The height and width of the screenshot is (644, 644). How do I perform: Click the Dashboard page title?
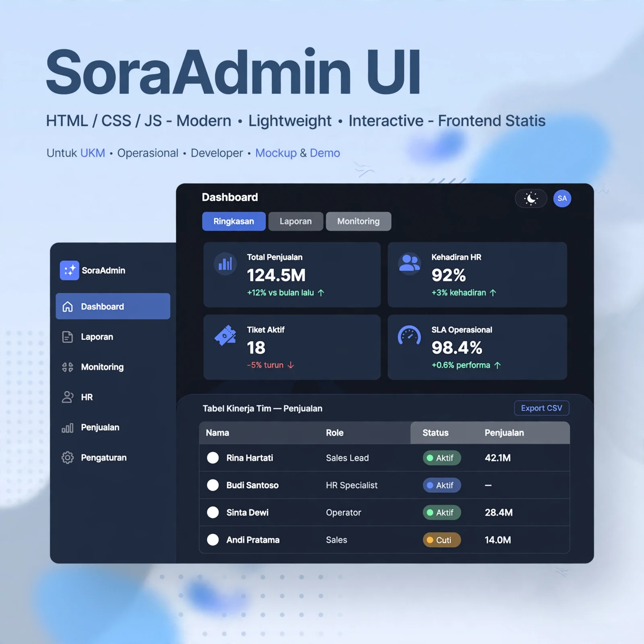point(230,197)
